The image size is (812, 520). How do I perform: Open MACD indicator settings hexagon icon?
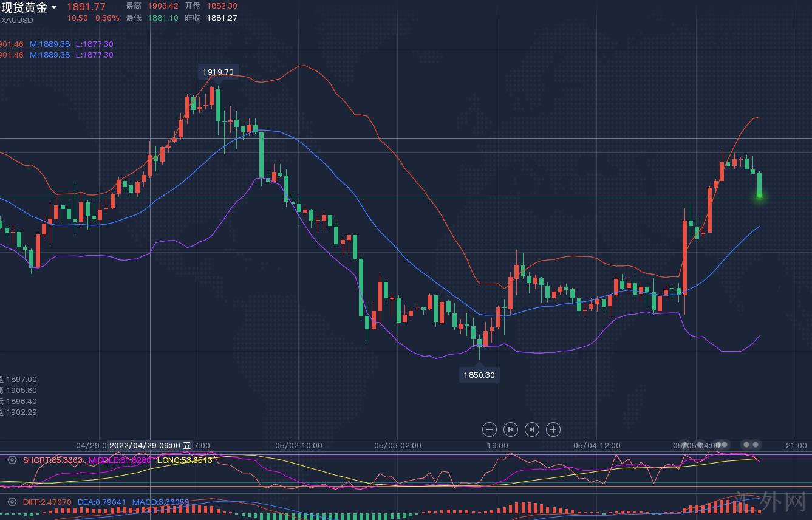click(x=12, y=502)
